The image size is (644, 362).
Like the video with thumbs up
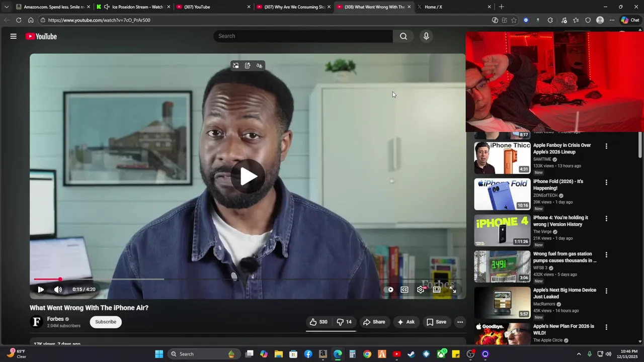click(x=318, y=322)
